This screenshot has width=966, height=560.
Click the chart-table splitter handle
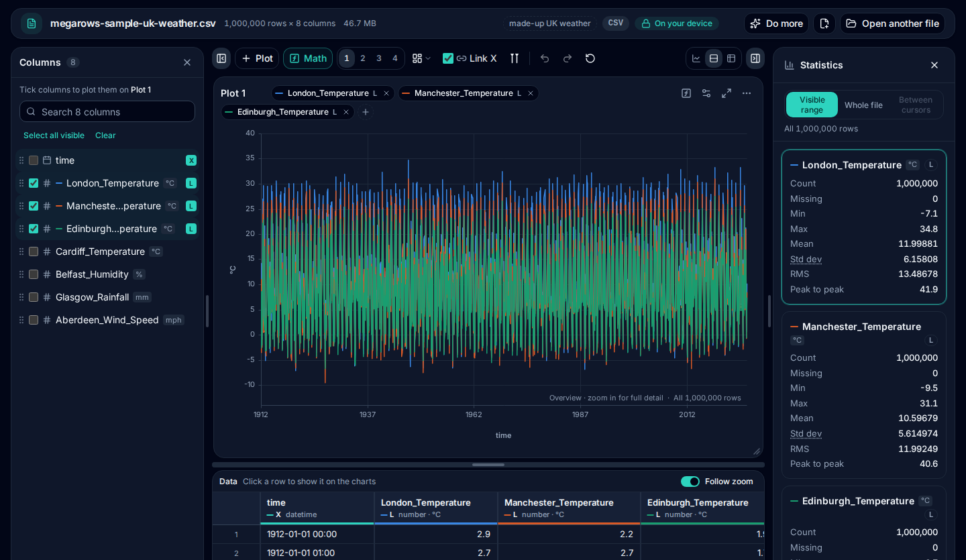488,464
